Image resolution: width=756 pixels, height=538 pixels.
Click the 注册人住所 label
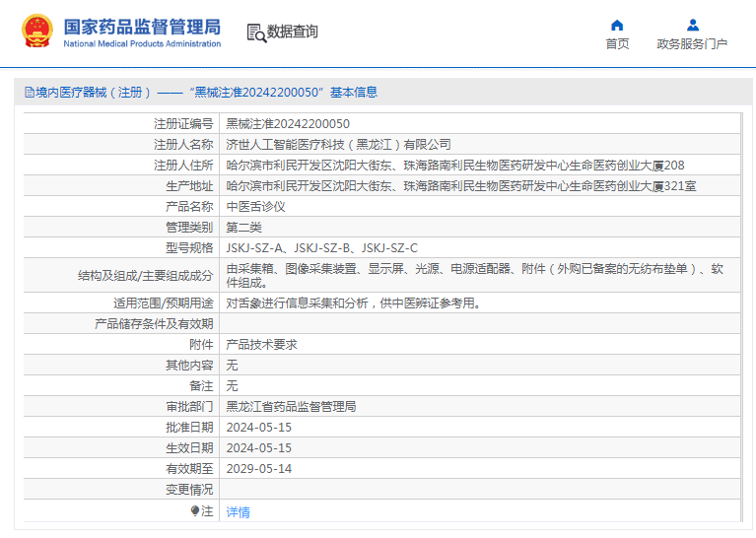click(183, 166)
